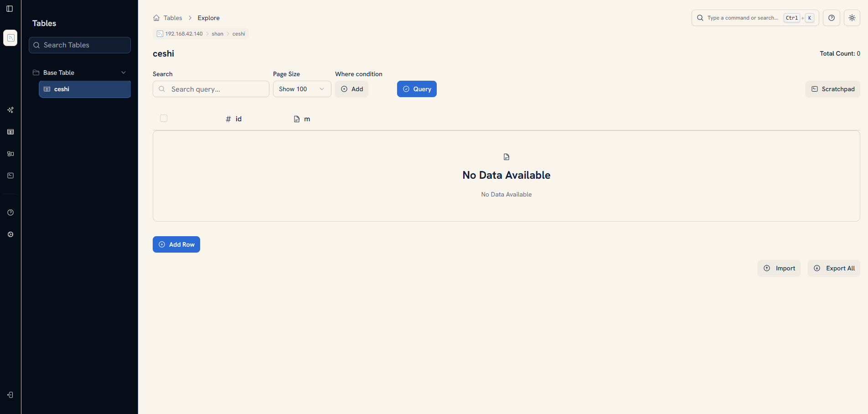Open the AI sparkles icon in left rail

point(10,110)
